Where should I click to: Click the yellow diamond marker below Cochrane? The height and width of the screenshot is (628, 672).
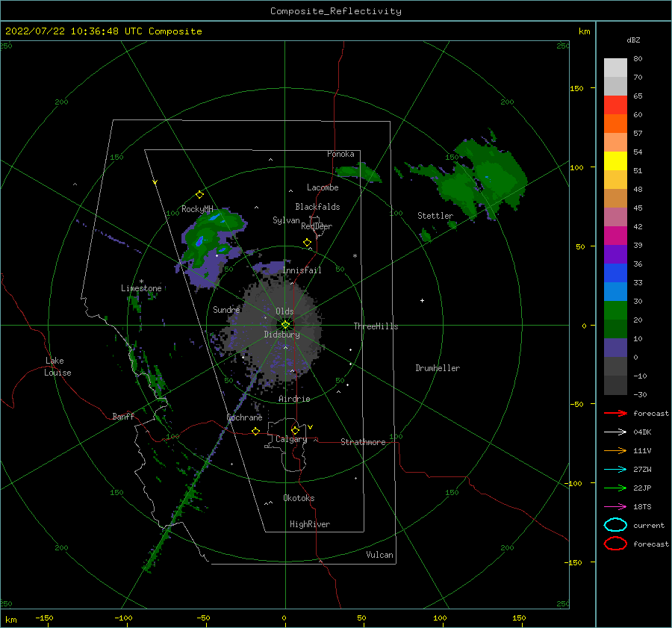(256, 431)
